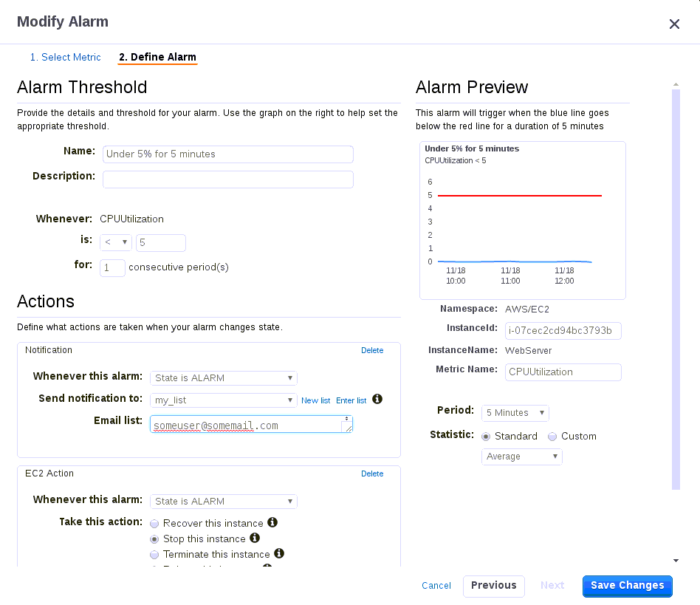Save the alarm changes
Image resolution: width=700 pixels, height=605 pixels.
[x=627, y=586]
